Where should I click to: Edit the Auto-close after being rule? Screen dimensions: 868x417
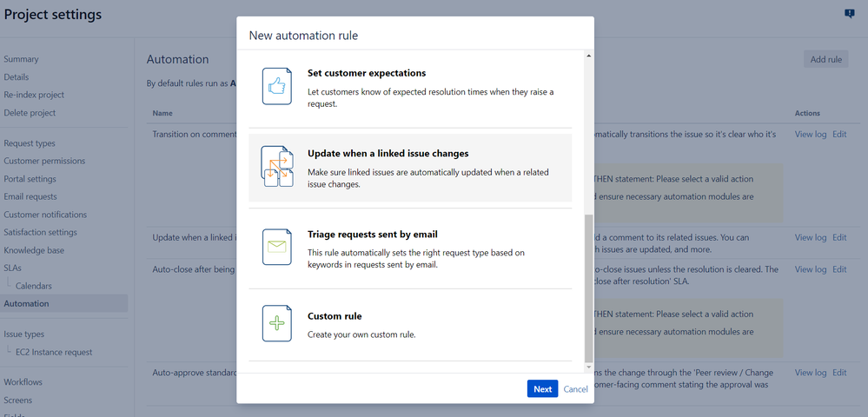839,269
